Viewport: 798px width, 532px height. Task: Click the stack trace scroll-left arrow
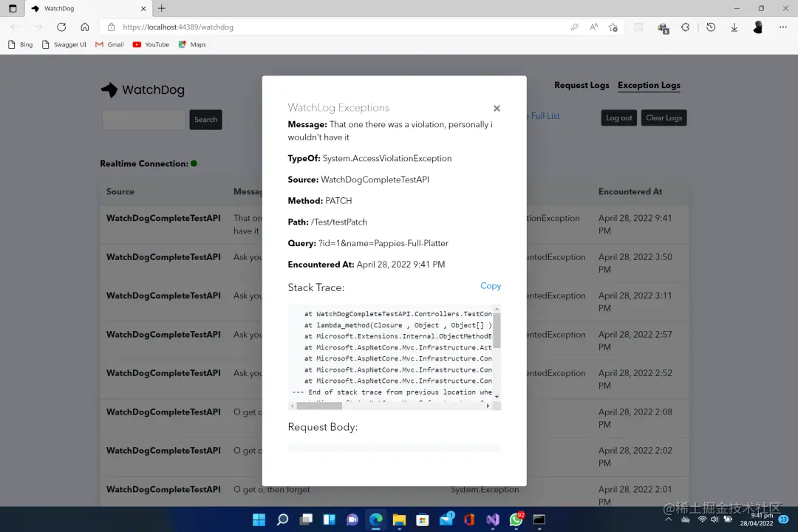coord(292,406)
